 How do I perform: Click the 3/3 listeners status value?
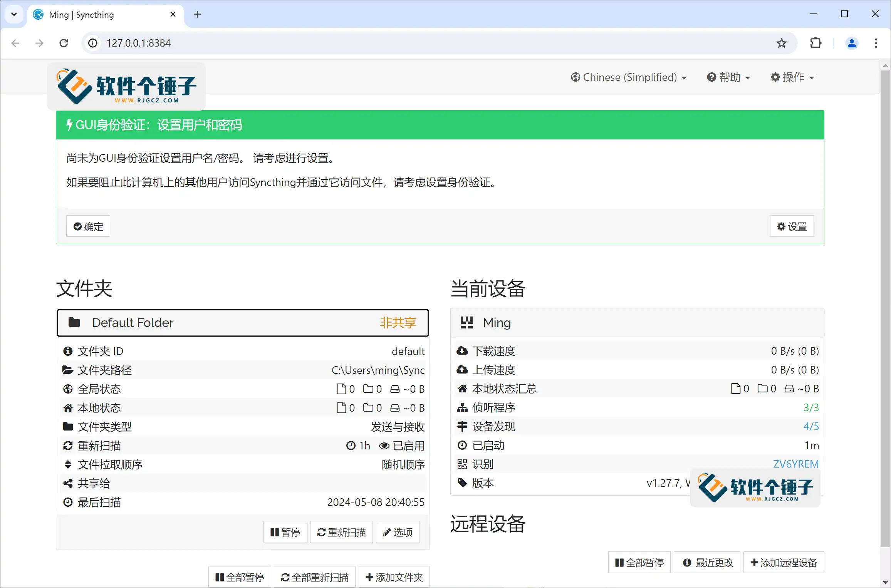pos(811,407)
